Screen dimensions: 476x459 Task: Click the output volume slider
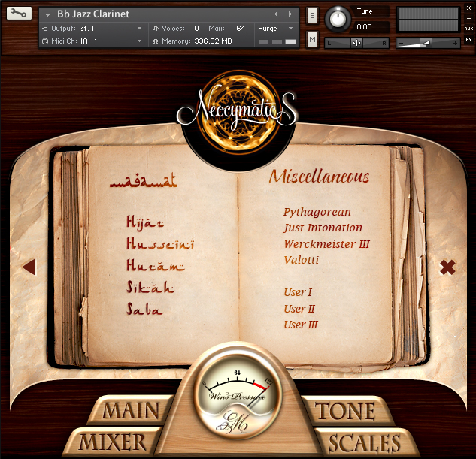pos(428,43)
